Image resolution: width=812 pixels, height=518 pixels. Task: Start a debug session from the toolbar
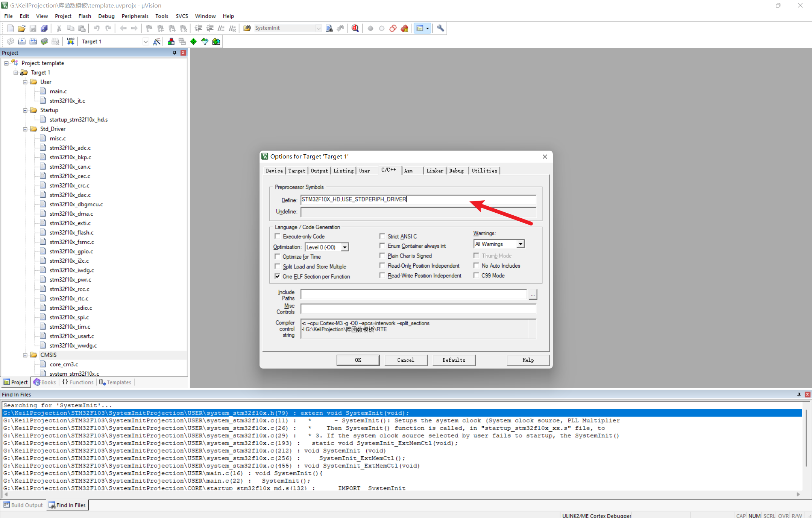click(355, 28)
